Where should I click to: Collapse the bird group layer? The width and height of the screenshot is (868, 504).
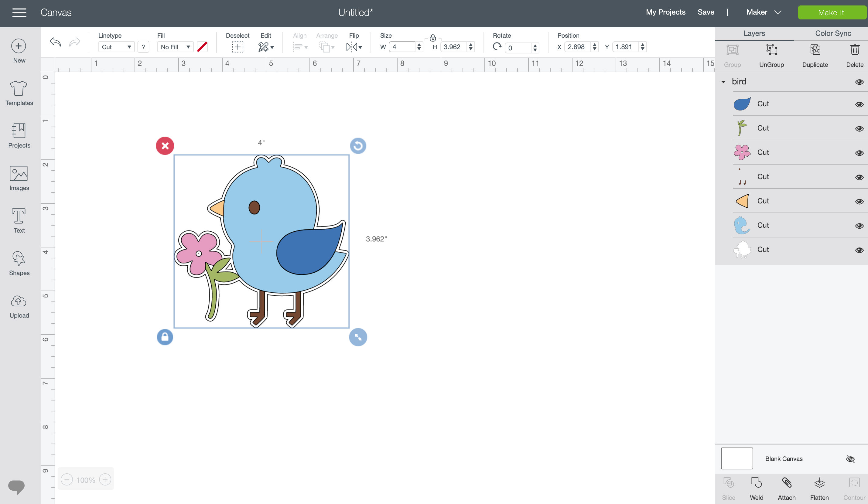pos(723,82)
